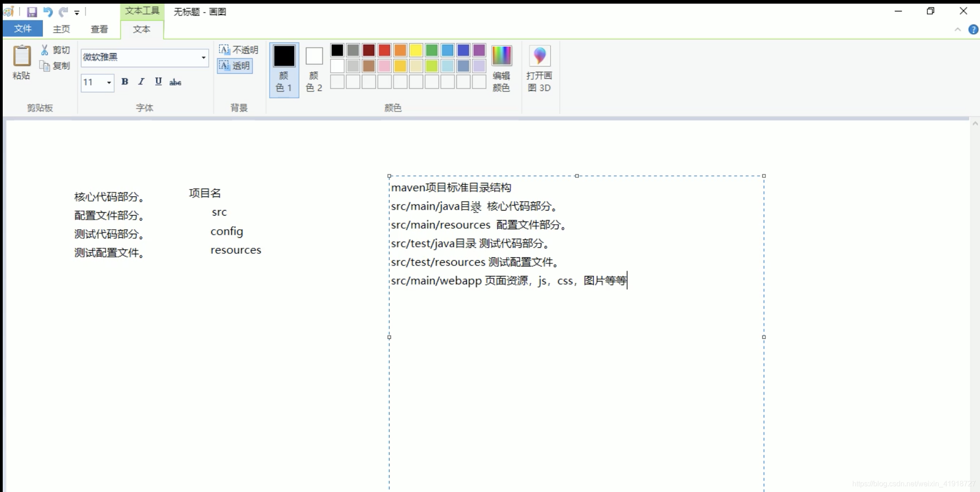Screen dimensions: 980x492
Task: Click the blue Help question mark icon
Action: click(x=973, y=30)
